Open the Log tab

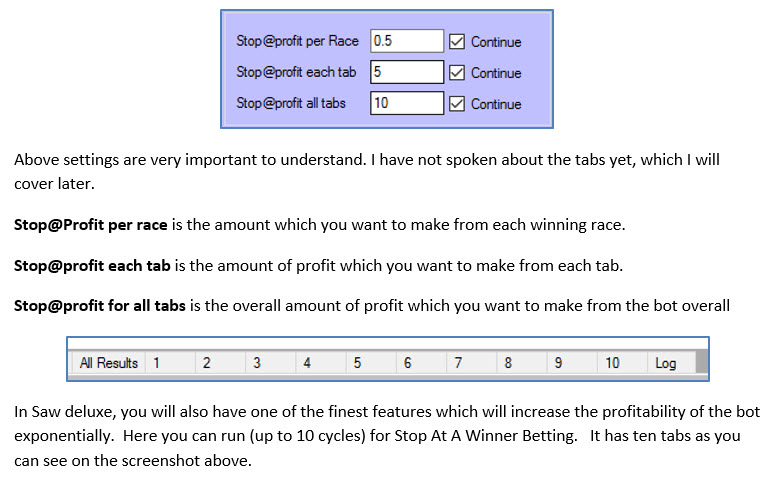[666, 363]
